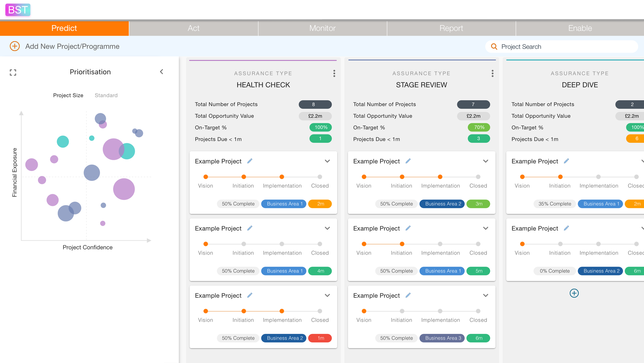Expand first Health Check Example Project

click(327, 161)
